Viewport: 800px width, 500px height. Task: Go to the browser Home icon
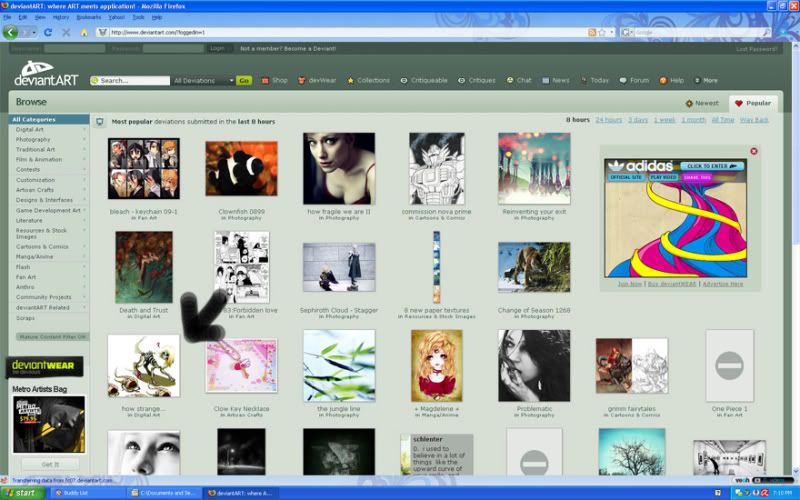coord(84,32)
